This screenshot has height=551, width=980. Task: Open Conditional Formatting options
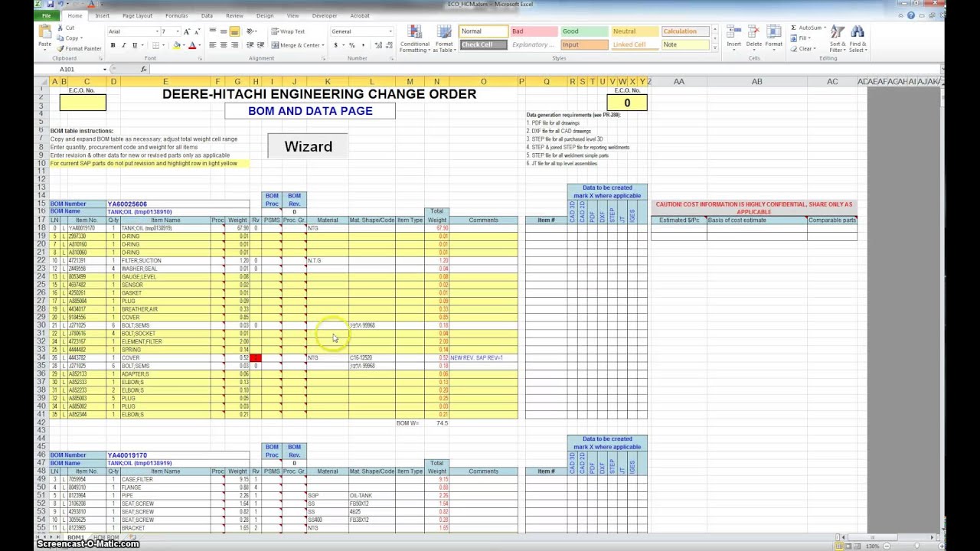tap(415, 39)
